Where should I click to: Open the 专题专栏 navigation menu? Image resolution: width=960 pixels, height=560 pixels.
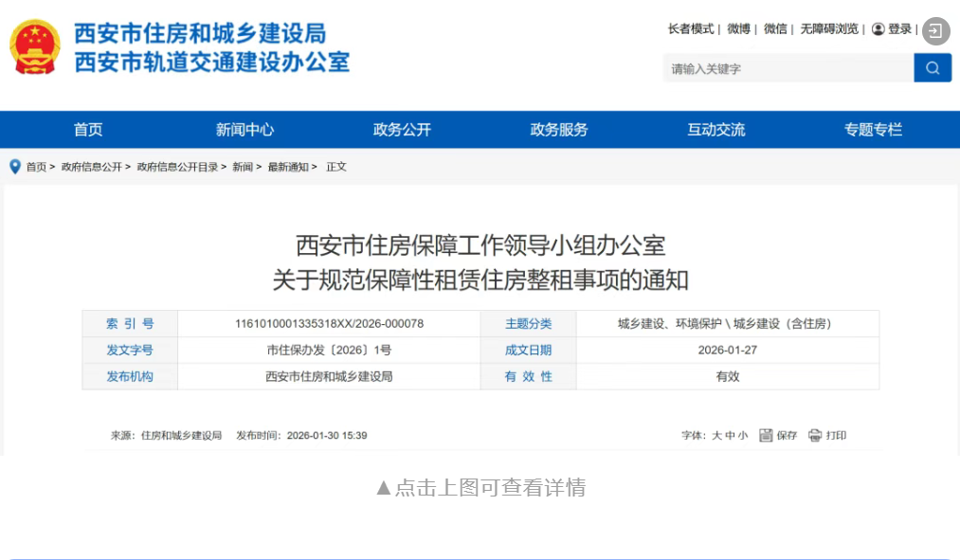click(x=873, y=130)
